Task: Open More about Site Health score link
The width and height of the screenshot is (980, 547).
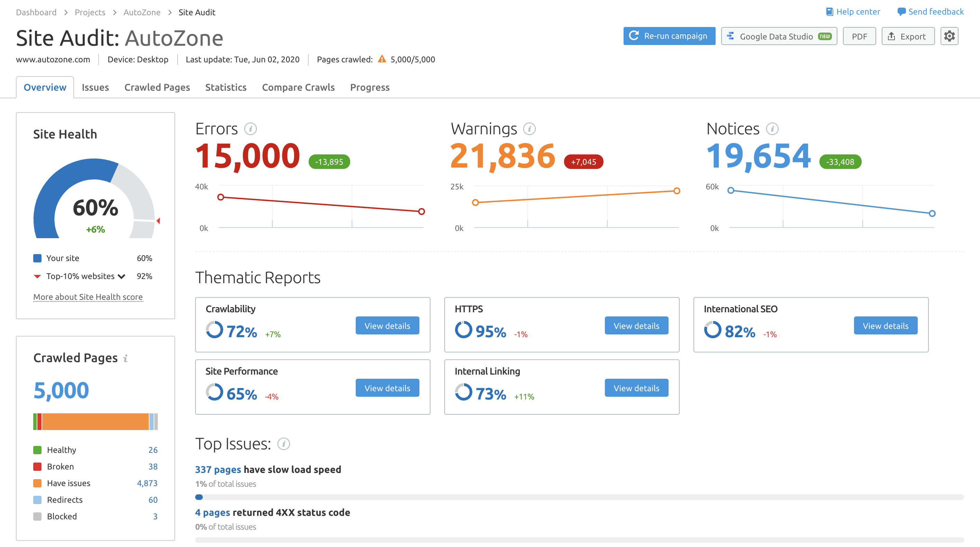Action: pos(88,297)
